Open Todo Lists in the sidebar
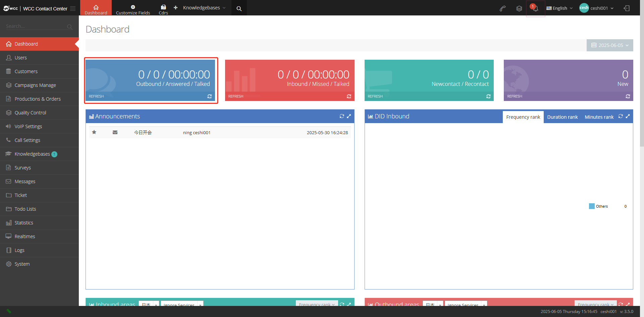The width and height of the screenshot is (644, 317). coord(39,209)
